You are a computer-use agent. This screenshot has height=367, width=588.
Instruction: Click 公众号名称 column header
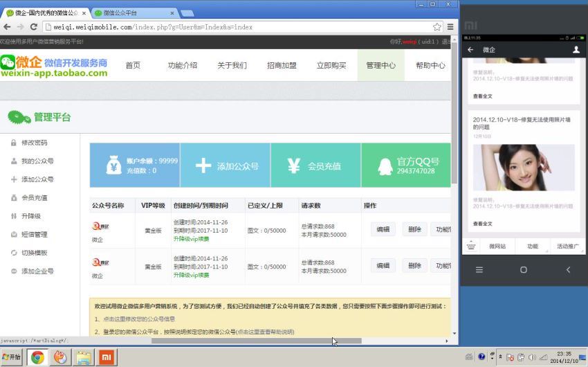[x=108, y=206]
